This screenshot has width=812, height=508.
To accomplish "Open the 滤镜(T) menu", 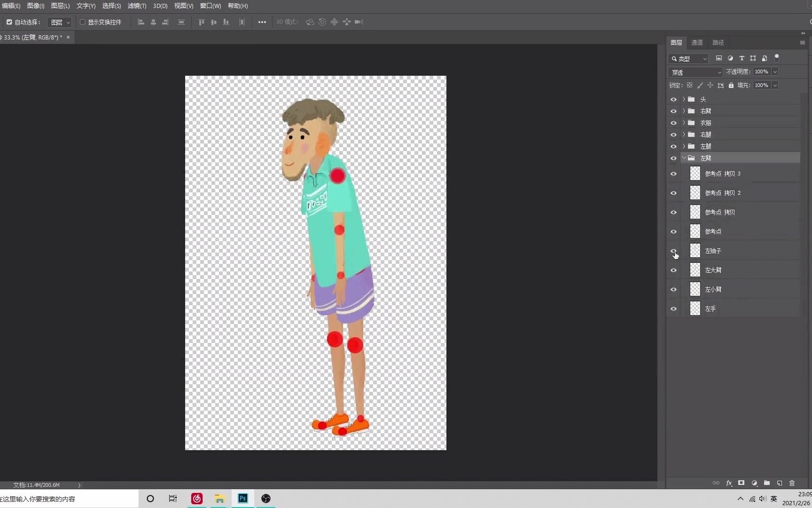I will coord(137,6).
